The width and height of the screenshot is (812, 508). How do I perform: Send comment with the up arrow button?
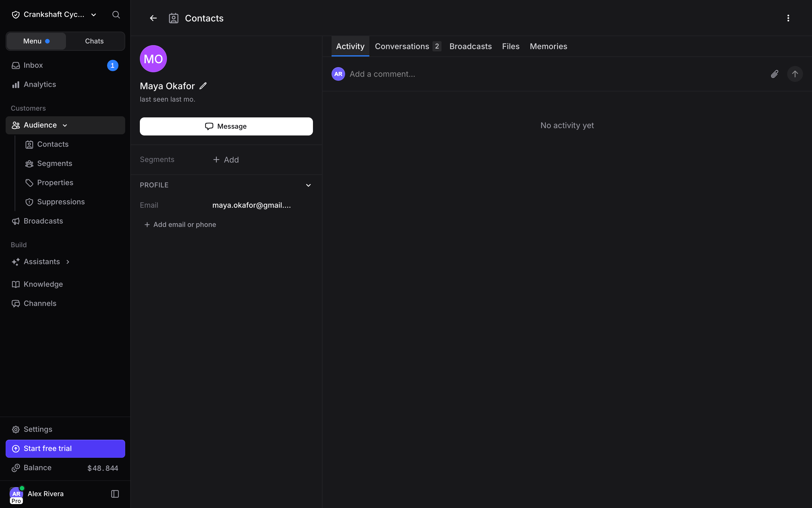(795, 74)
